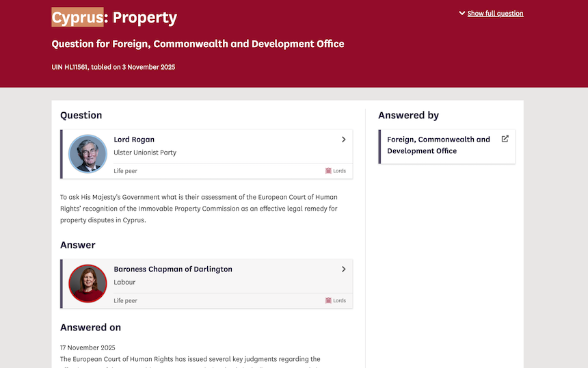Click the Question for Foreign, Commonwealth subtitle
The height and width of the screenshot is (368, 588).
(198, 44)
